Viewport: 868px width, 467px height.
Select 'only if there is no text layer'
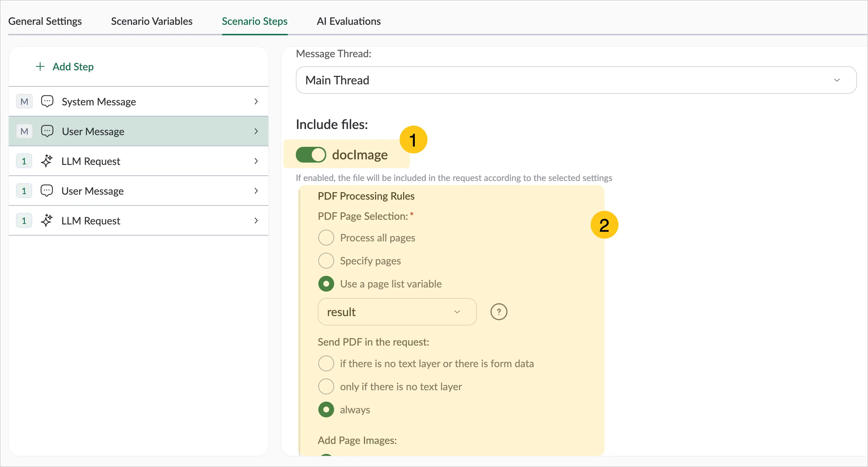[326, 386]
